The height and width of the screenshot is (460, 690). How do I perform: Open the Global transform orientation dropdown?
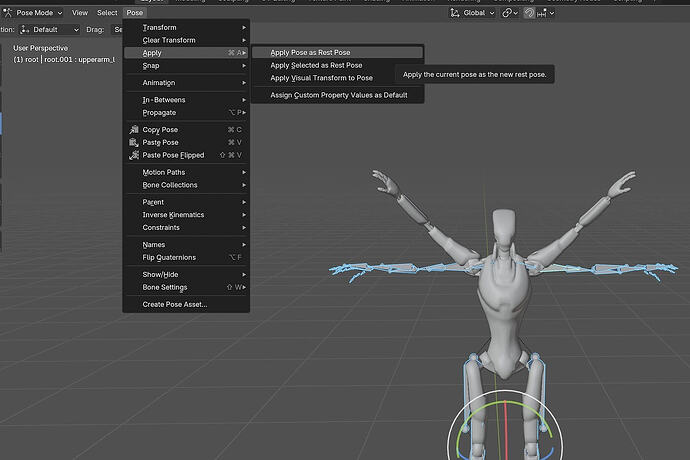472,13
